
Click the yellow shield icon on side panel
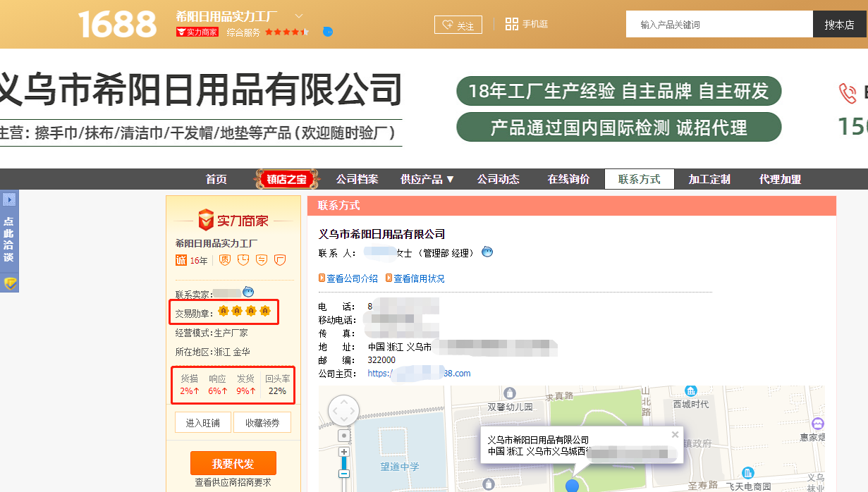click(x=10, y=284)
